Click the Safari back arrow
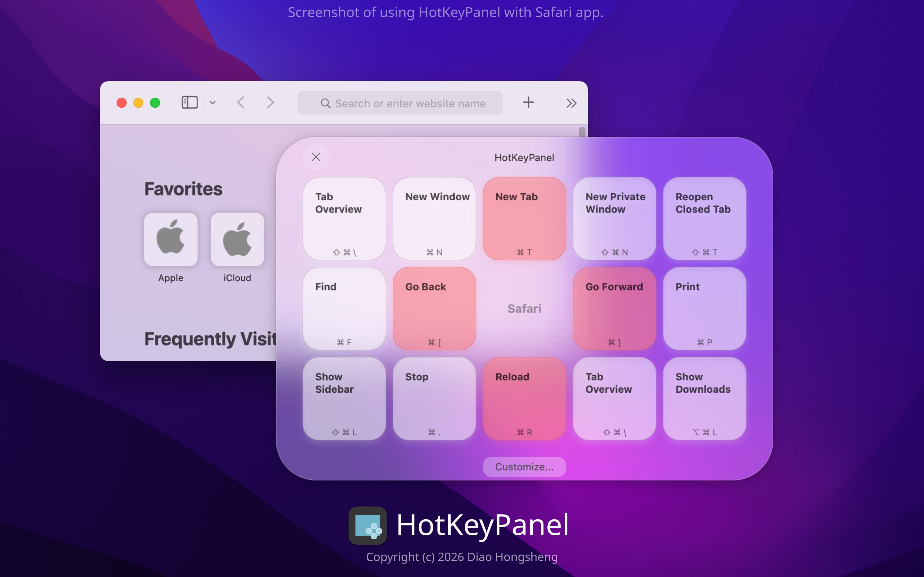The height and width of the screenshot is (577, 924). click(241, 102)
